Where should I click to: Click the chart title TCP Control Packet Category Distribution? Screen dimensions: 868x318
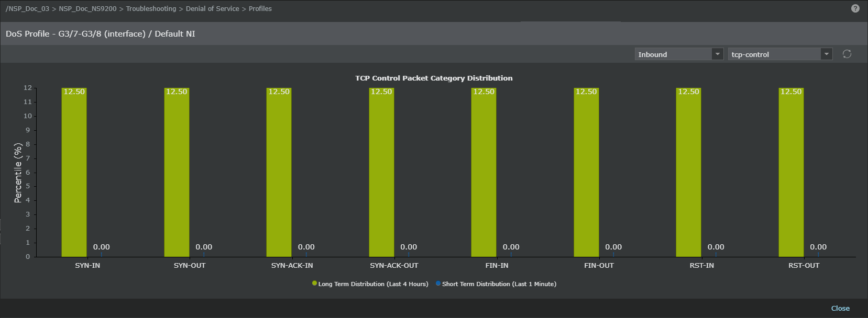(x=434, y=78)
